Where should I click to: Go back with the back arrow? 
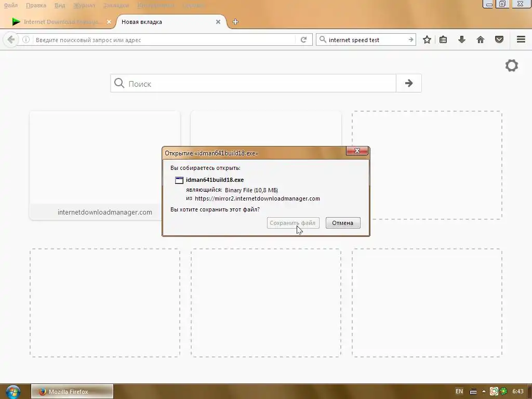pyautogui.click(x=11, y=39)
